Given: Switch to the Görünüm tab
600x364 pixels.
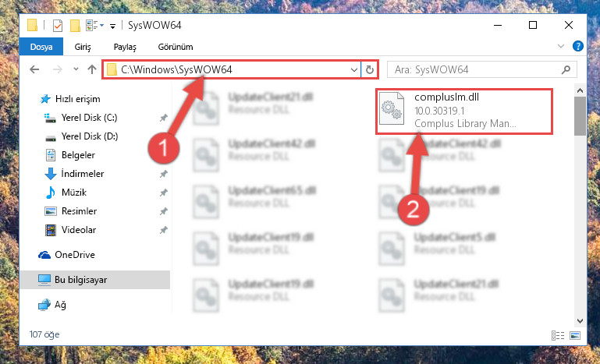Looking at the screenshot, I should 176,47.
